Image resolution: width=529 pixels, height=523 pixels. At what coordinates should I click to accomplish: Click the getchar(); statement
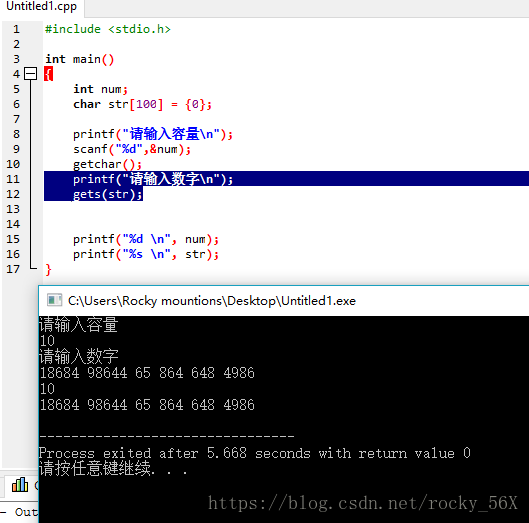click(107, 164)
